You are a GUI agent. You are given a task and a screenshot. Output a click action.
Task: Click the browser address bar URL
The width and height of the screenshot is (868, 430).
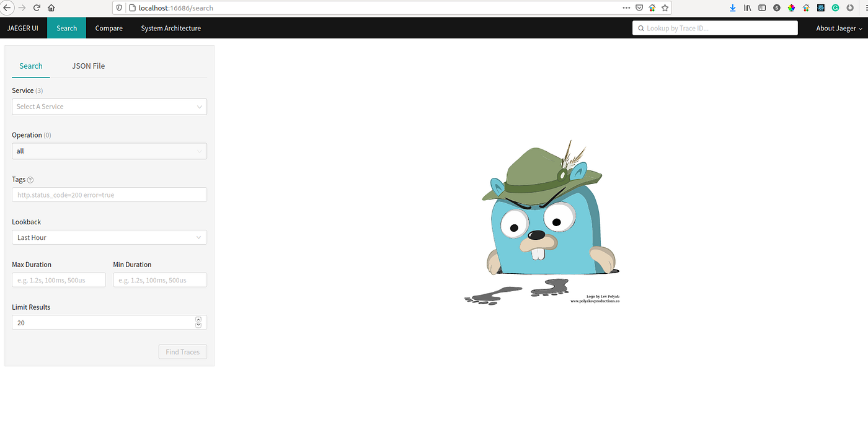176,8
